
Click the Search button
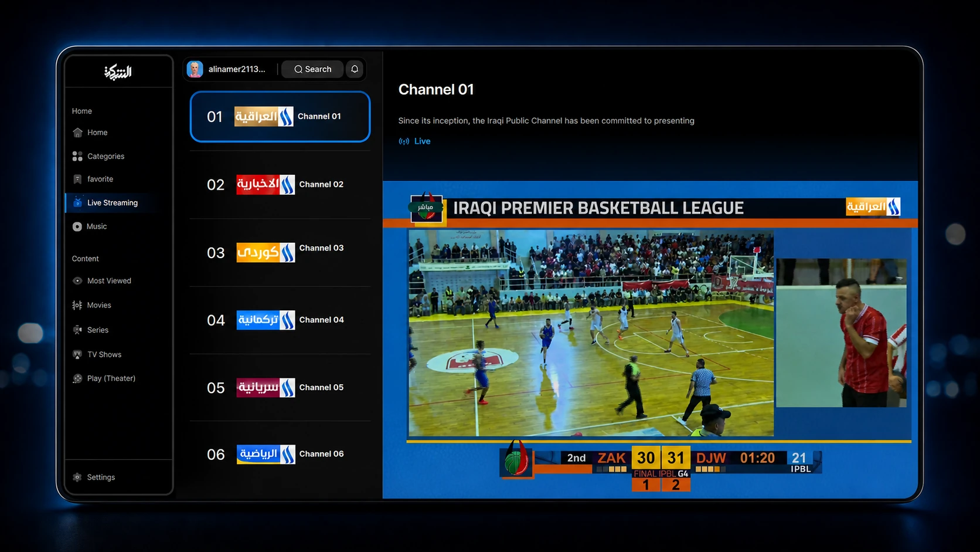[x=312, y=69]
